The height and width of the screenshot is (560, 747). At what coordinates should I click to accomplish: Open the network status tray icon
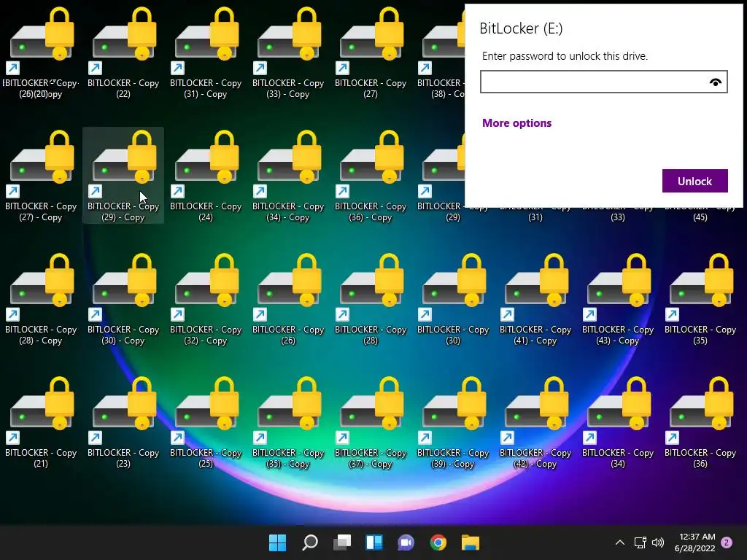(x=640, y=542)
